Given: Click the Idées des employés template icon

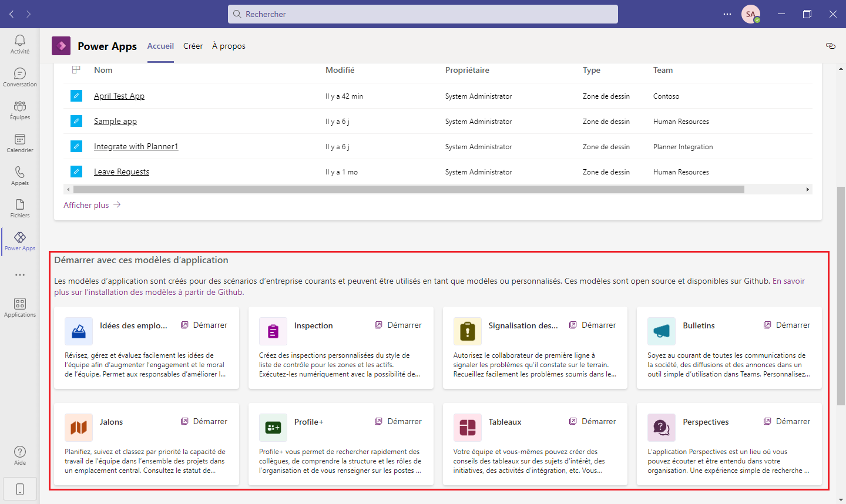Looking at the screenshot, I should click(79, 331).
